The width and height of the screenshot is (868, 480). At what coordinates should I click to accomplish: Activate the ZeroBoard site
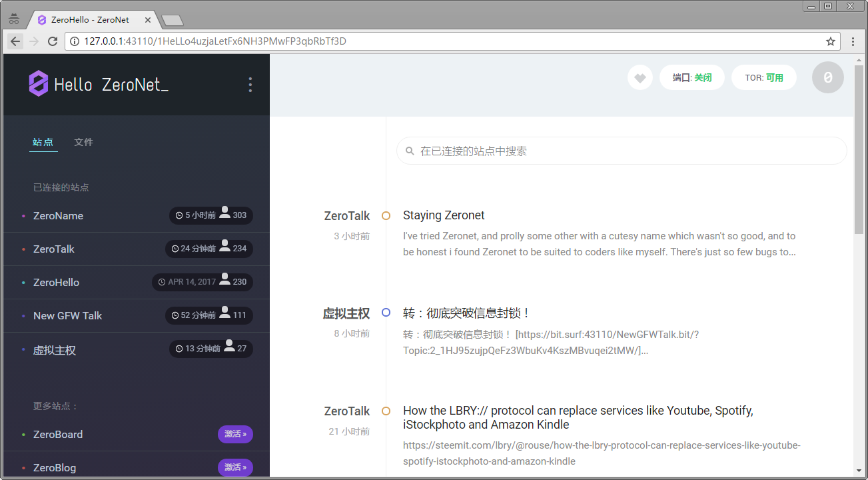[x=235, y=434]
